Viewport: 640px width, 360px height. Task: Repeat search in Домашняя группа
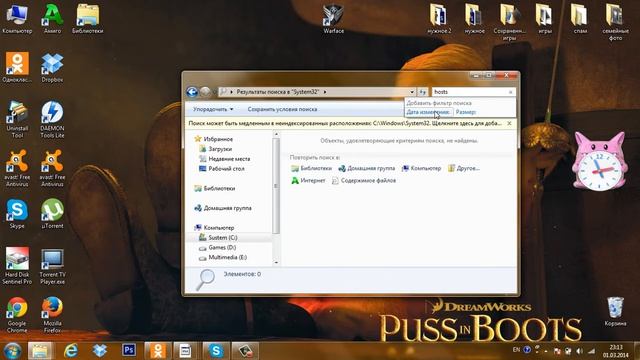point(366,168)
